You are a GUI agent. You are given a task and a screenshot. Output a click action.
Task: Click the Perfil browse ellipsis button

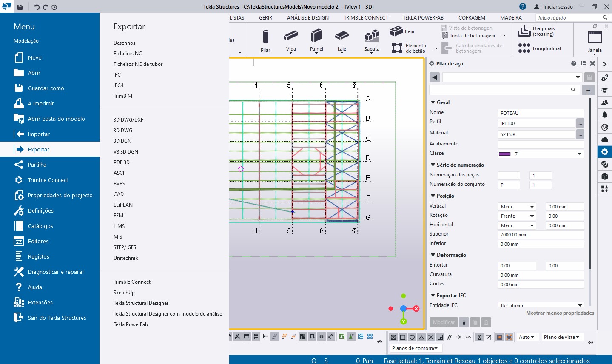coord(580,123)
